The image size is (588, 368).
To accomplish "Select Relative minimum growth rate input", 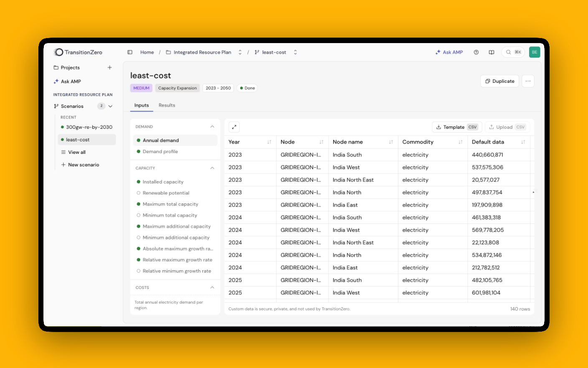I will pyautogui.click(x=175, y=271).
